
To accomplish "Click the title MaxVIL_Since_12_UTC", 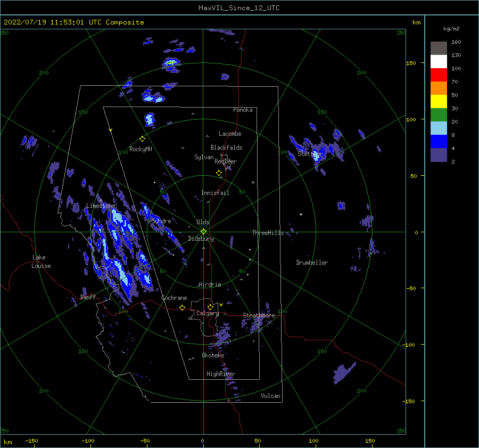I will pyautogui.click(x=239, y=8).
